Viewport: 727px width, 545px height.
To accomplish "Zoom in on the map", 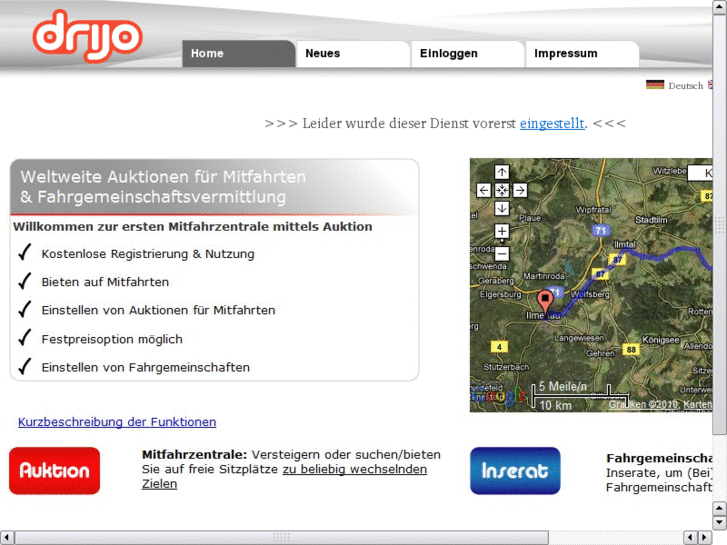I will [502, 232].
